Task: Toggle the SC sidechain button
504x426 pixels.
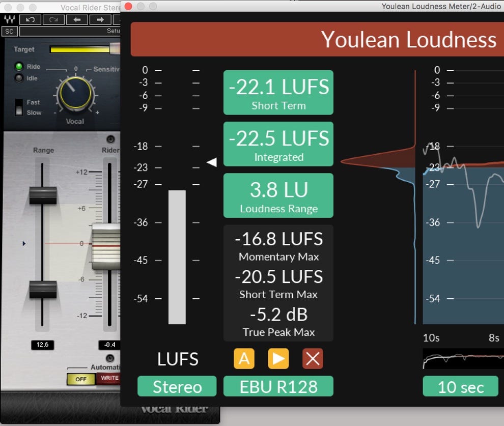Action: coord(9,32)
